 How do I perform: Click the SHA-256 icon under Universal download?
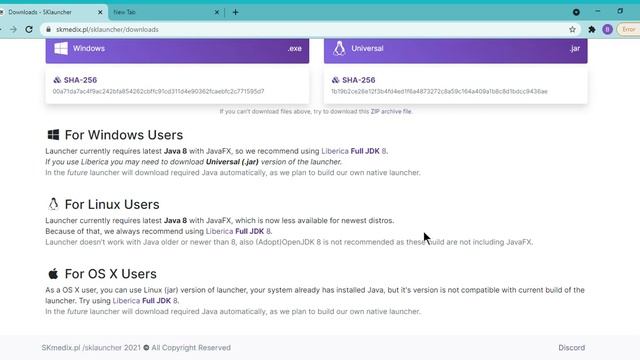[336, 80]
